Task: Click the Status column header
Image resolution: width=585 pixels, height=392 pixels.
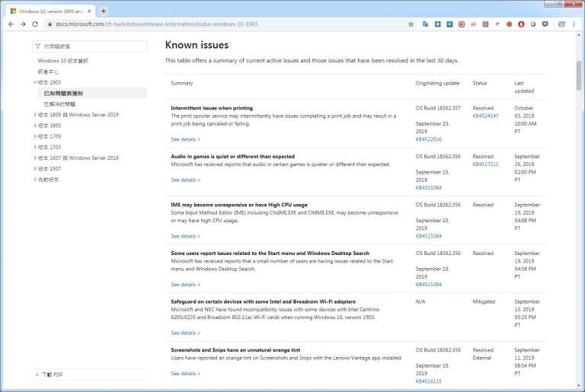Action: point(480,83)
